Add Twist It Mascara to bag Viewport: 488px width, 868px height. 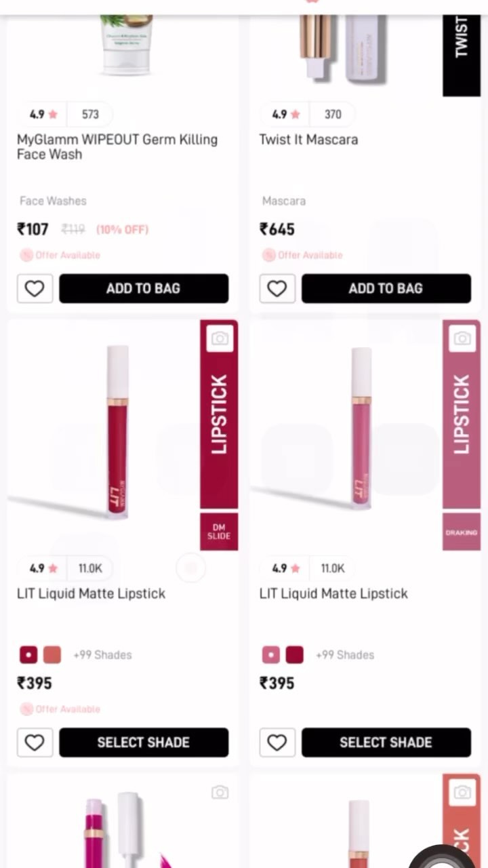(x=386, y=289)
